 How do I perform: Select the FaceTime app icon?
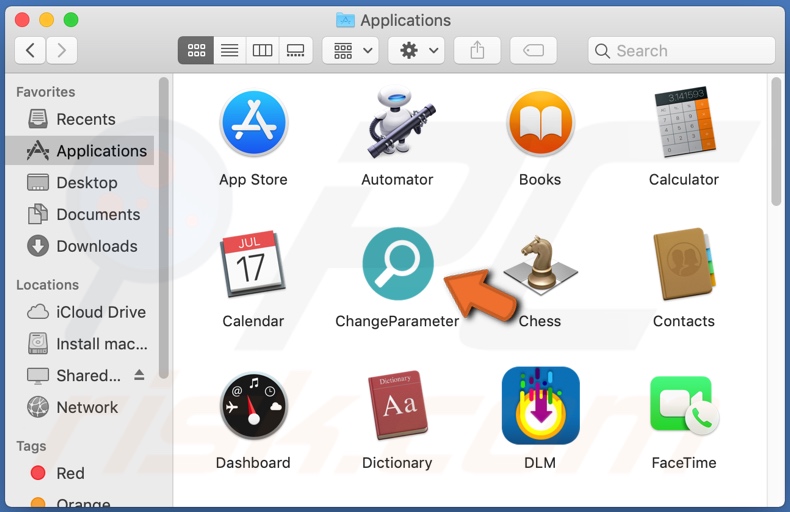[x=684, y=406]
